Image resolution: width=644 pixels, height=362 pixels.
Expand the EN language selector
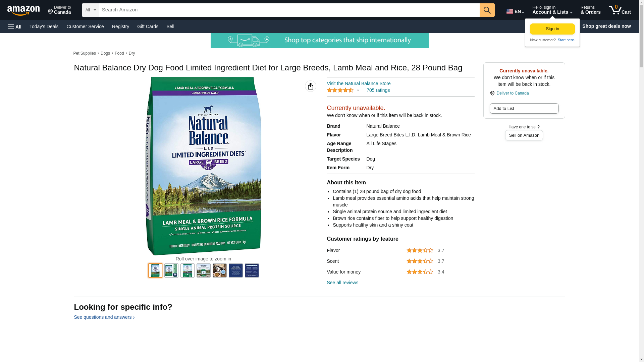515,11
